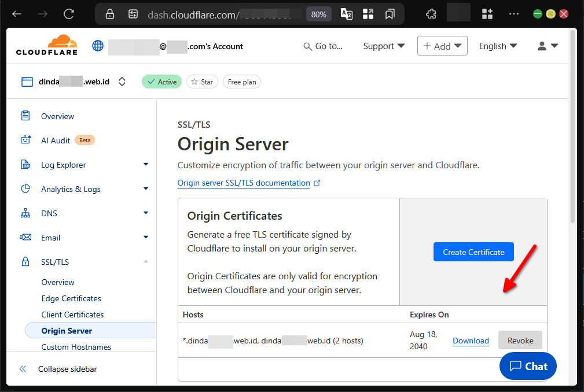
Task: Open the English language dropdown
Action: click(498, 46)
